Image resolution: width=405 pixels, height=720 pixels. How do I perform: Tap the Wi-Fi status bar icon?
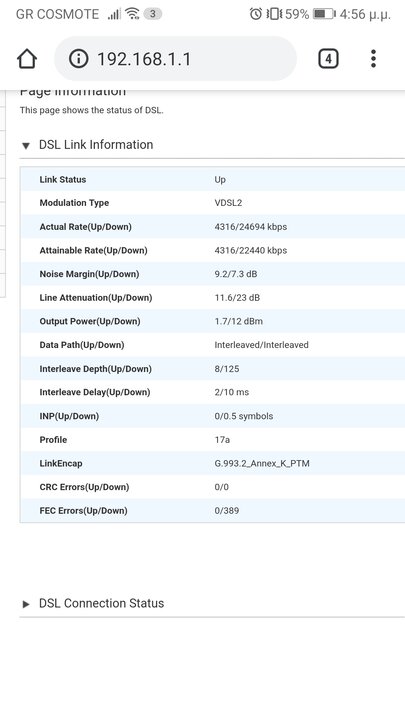click(132, 14)
